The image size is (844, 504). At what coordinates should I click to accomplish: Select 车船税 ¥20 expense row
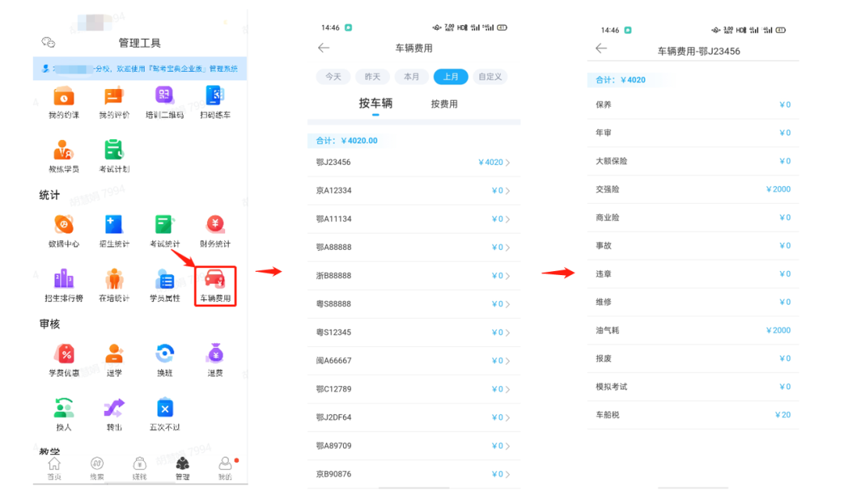click(693, 415)
